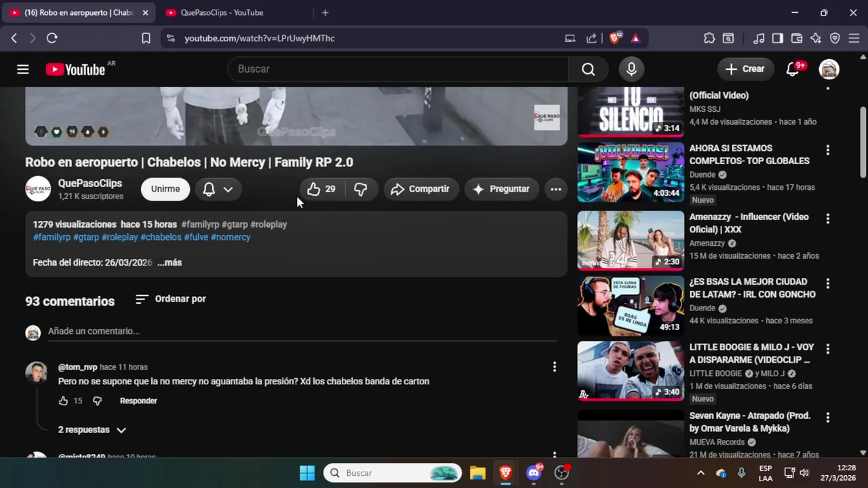Open the QuePasoClips channel name link
Viewport: 868px width, 488px height.
tap(90, 184)
